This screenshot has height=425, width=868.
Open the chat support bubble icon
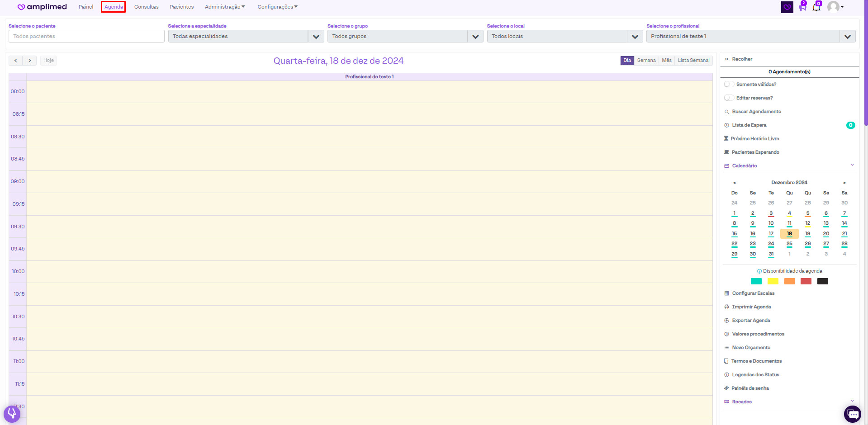pyautogui.click(x=853, y=414)
